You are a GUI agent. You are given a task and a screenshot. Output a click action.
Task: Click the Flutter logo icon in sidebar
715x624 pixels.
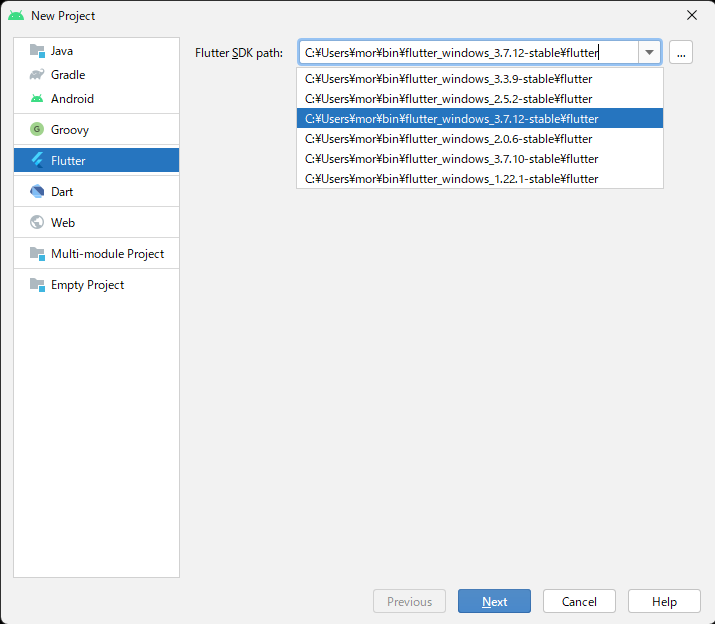37,160
